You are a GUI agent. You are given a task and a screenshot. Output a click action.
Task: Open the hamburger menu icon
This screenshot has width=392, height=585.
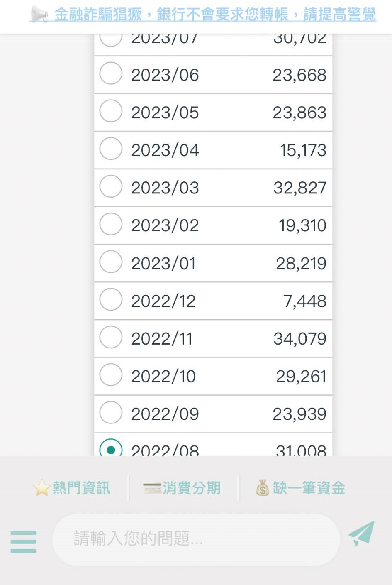point(23,541)
